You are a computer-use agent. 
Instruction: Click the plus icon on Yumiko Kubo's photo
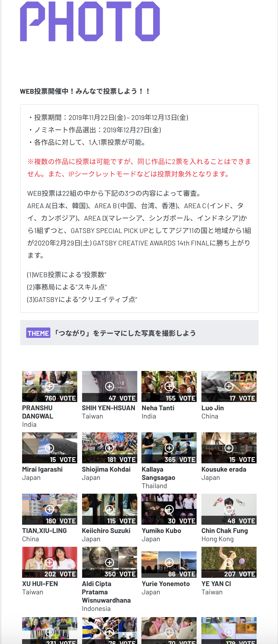click(169, 509)
